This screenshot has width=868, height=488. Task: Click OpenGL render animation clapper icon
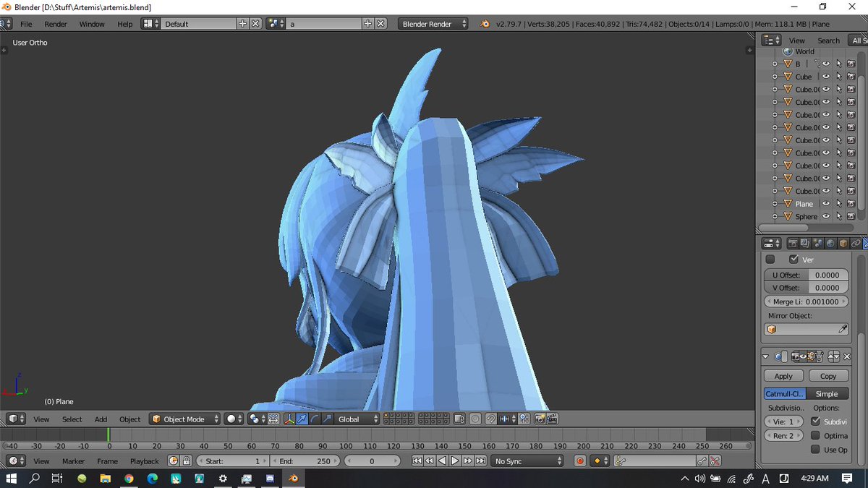tap(552, 419)
